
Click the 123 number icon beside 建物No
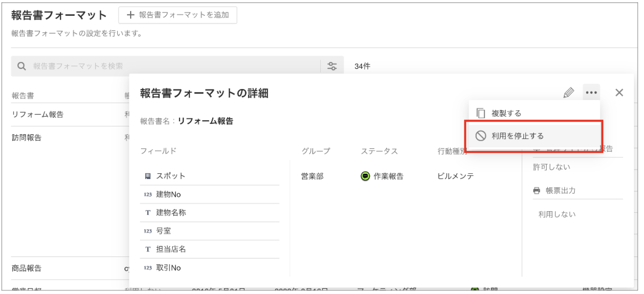[x=147, y=194]
